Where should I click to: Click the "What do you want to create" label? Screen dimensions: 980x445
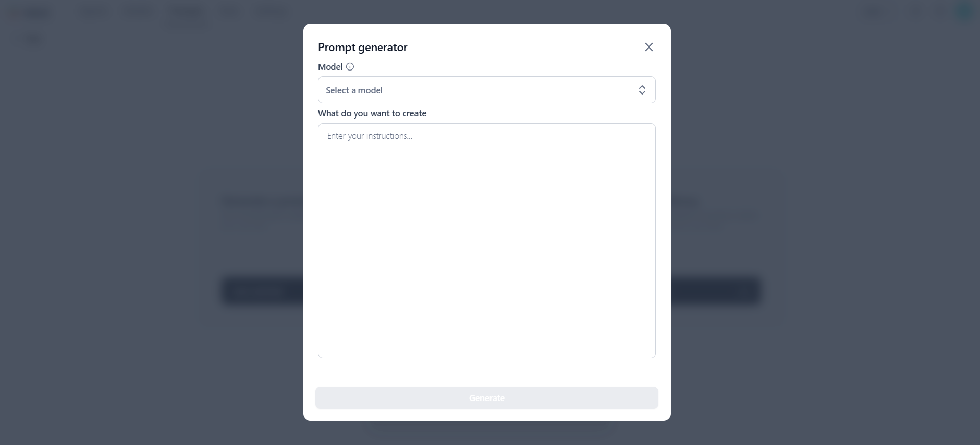click(x=372, y=113)
